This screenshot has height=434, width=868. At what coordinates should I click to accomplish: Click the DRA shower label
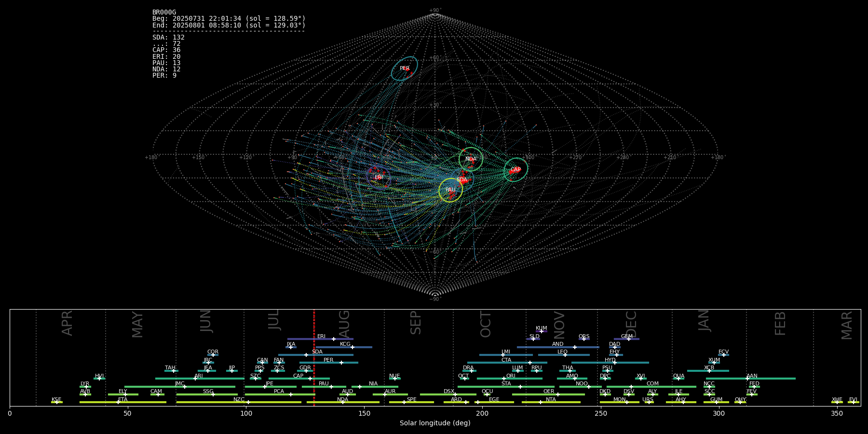468,368
